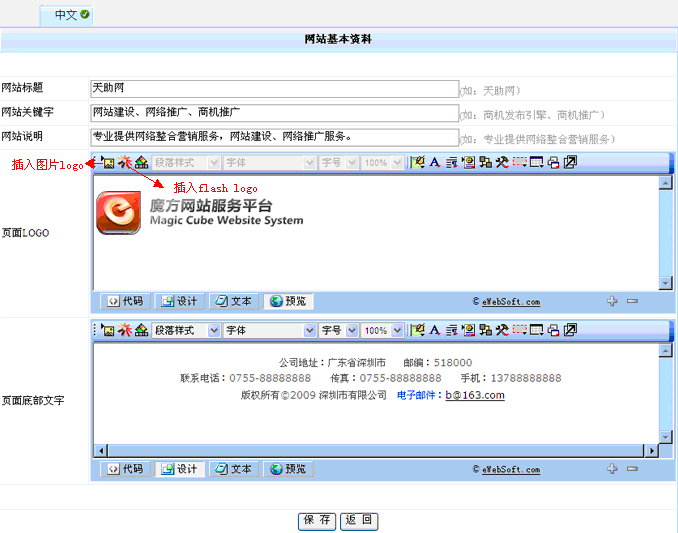Click the b@163.com email link
Viewport: 678px width, 533px height.
pos(475,395)
